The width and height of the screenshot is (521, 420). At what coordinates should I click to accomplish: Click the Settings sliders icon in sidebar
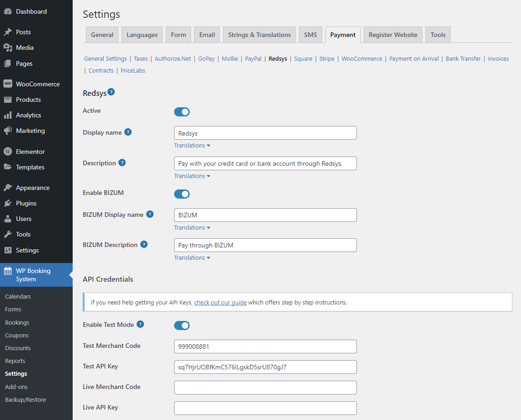(x=8, y=250)
